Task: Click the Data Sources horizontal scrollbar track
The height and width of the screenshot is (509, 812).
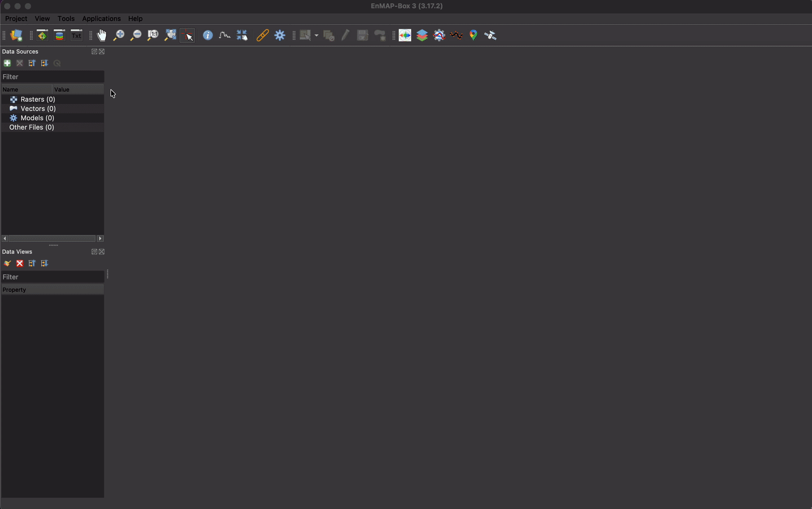Action: click(52, 238)
